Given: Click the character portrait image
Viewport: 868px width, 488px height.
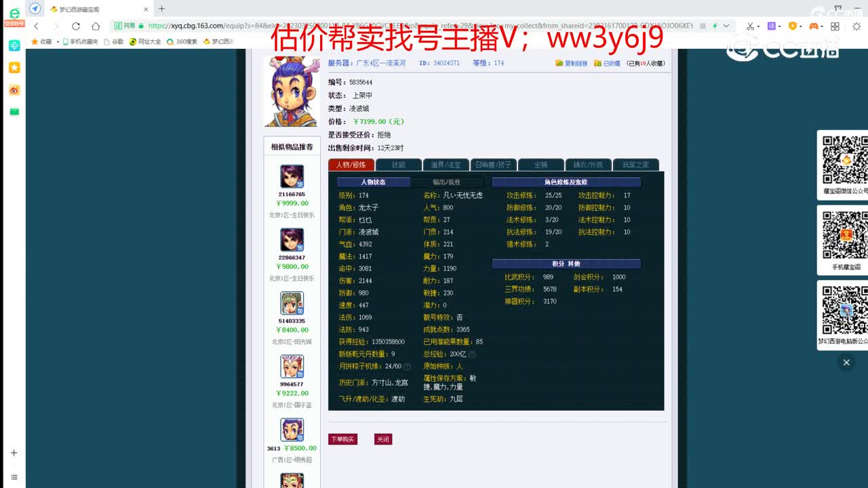Looking at the screenshot, I should [292, 91].
